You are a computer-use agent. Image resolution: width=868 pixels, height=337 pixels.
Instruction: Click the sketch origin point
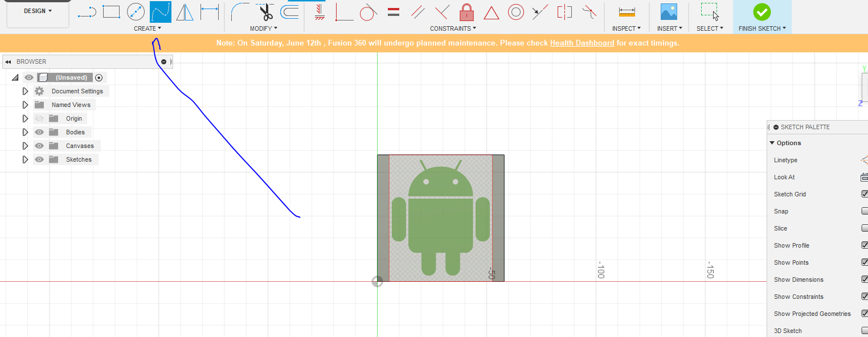coord(377,281)
